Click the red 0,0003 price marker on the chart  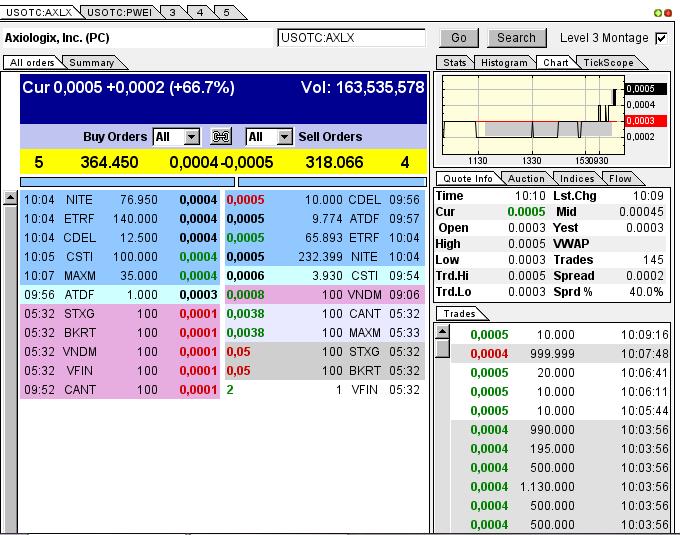(x=640, y=120)
